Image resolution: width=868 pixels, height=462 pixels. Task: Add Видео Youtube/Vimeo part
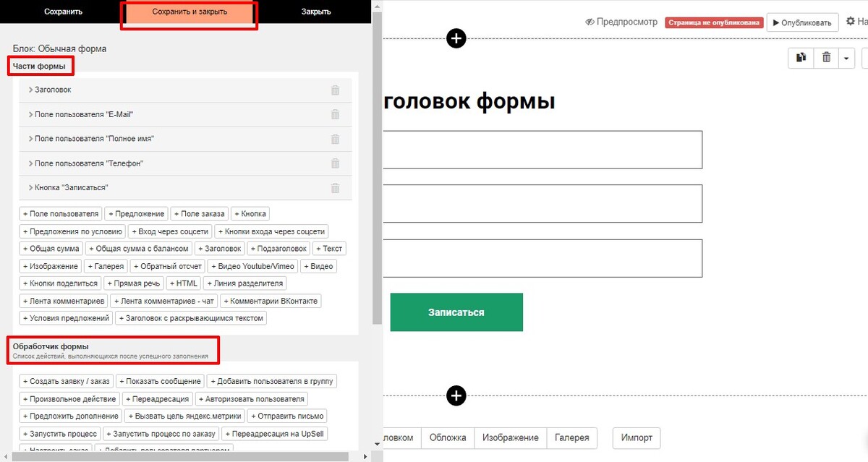(252, 266)
